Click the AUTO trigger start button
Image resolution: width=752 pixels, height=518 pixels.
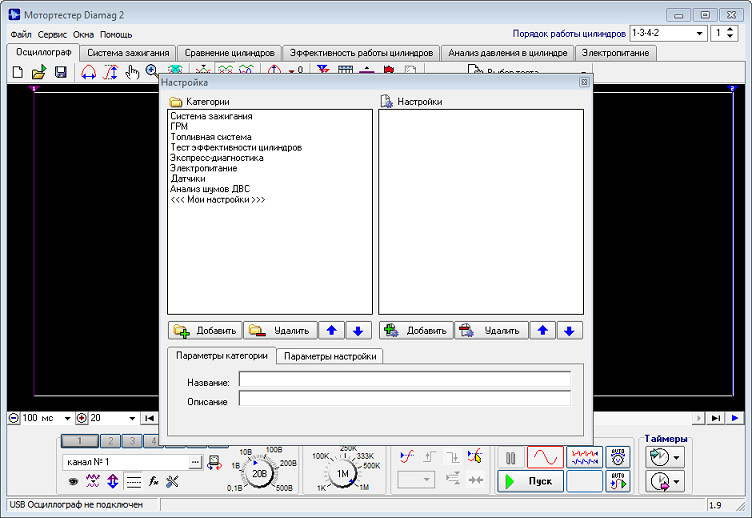point(618,482)
